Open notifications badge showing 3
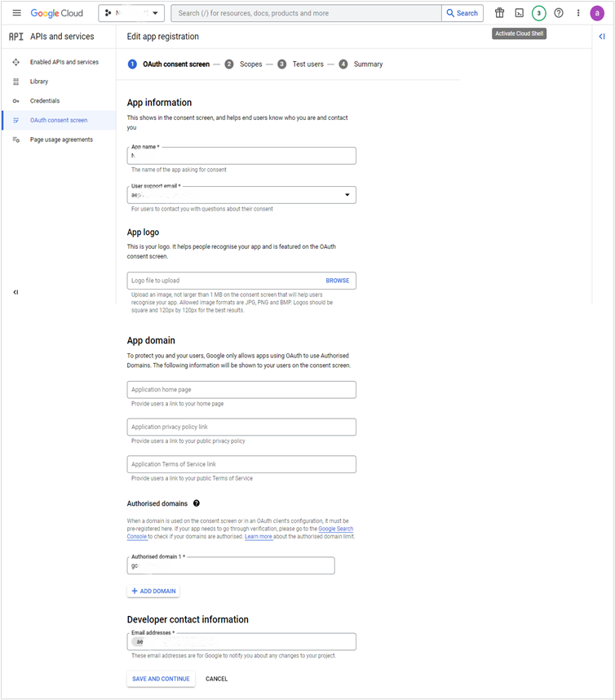 pos(538,13)
